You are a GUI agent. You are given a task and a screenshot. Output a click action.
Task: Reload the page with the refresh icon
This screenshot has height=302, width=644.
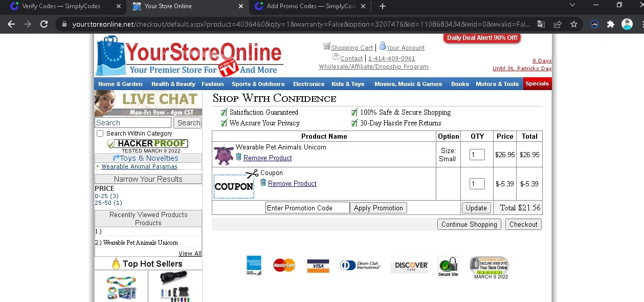click(x=44, y=24)
